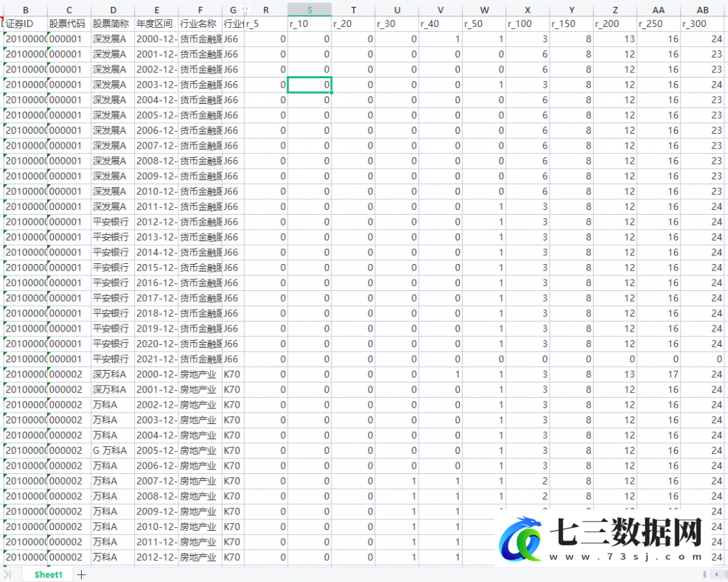Click the r_250 header cell
The width and height of the screenshot is (728, 582).
pos(659,23)
